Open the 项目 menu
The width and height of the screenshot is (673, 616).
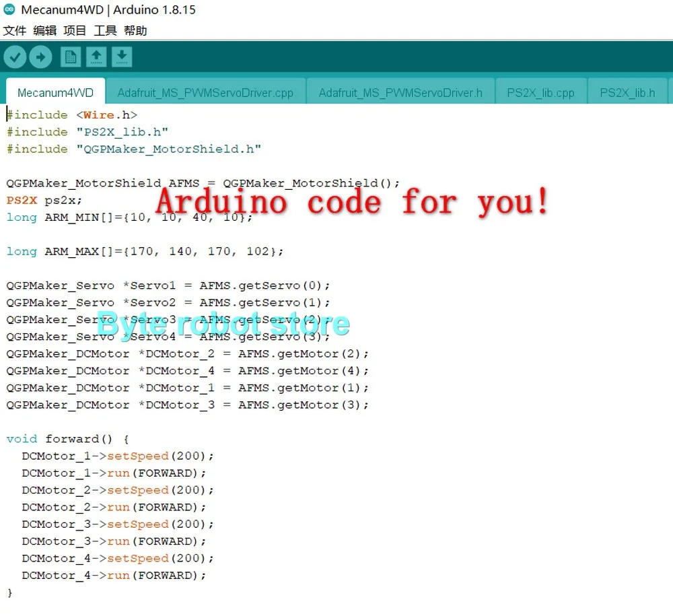click(75, 30)
